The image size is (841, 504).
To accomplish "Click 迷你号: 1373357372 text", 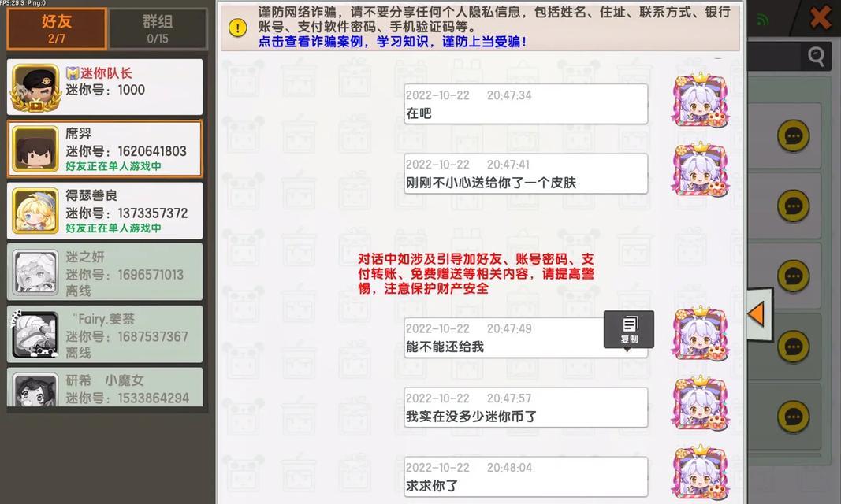I will pos(127,213).
